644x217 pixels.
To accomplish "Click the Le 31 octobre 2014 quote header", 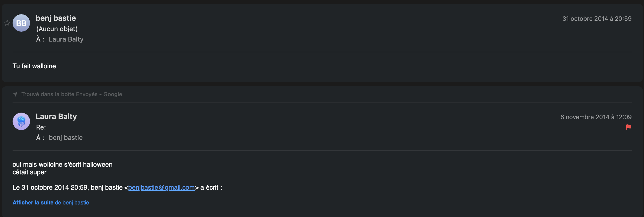I will pyautogui.click(x=68, y=187).
